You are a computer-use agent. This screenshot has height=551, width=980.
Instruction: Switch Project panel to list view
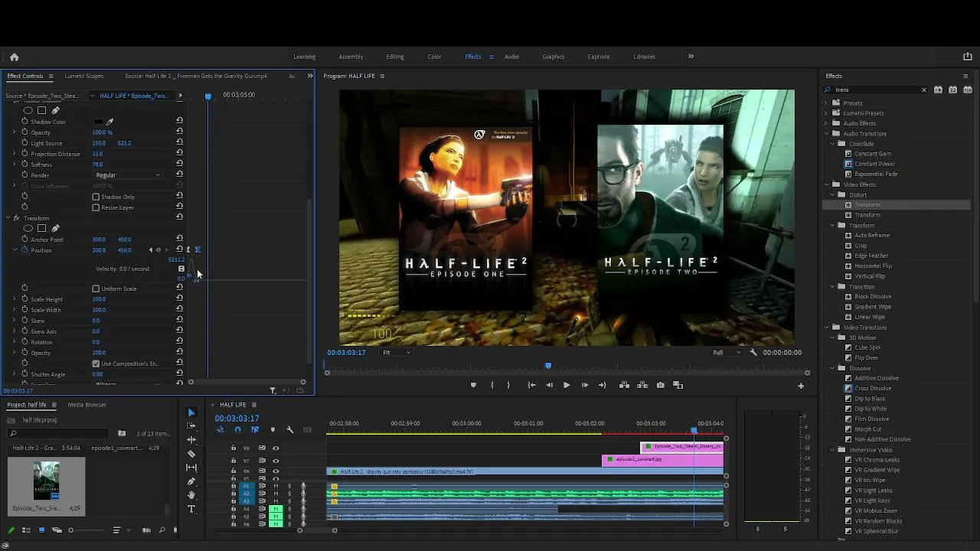pos(26,530)
